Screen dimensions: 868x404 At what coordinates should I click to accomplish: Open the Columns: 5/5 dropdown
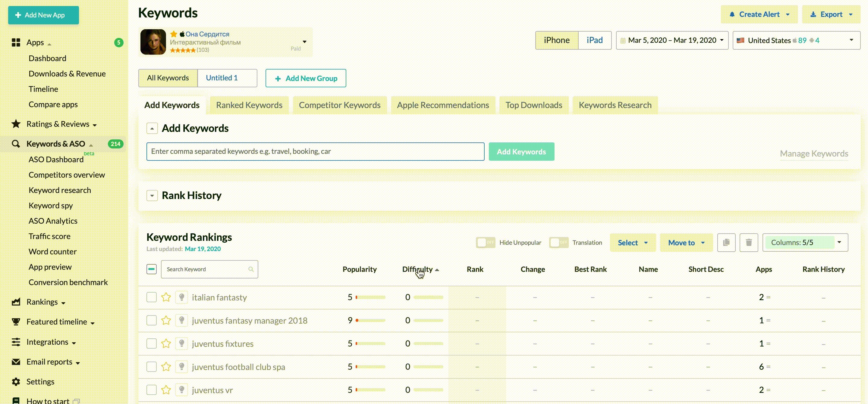click(805, 242)
